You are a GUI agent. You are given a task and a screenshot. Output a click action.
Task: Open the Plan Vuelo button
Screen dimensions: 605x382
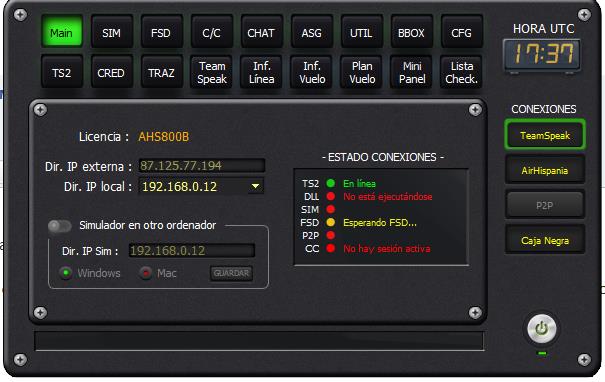coord(361,72)
